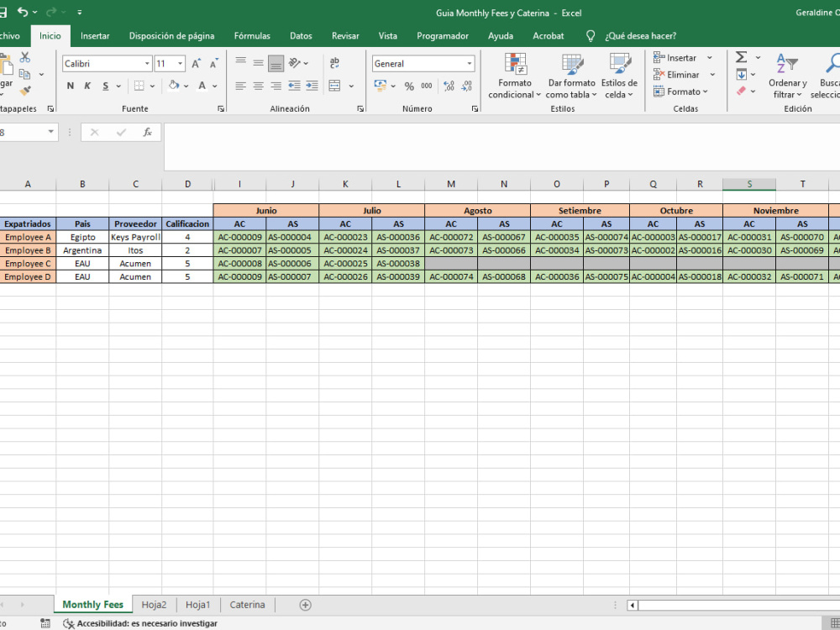Add a new sheet

[306, 605]
